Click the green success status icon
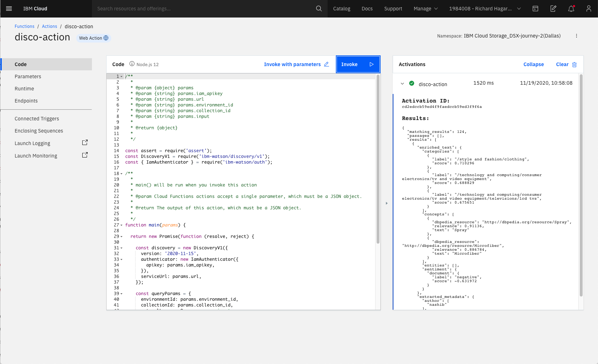 [412, 83]
